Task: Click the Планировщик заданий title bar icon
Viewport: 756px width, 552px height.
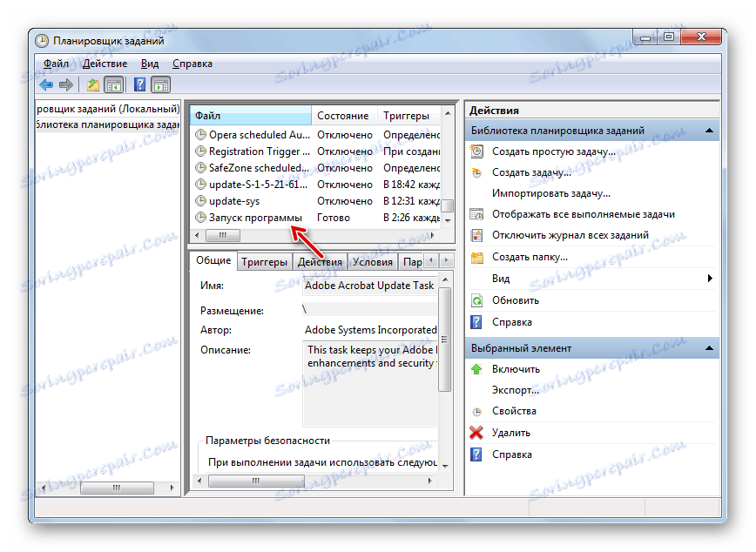Action: [42, 41]
